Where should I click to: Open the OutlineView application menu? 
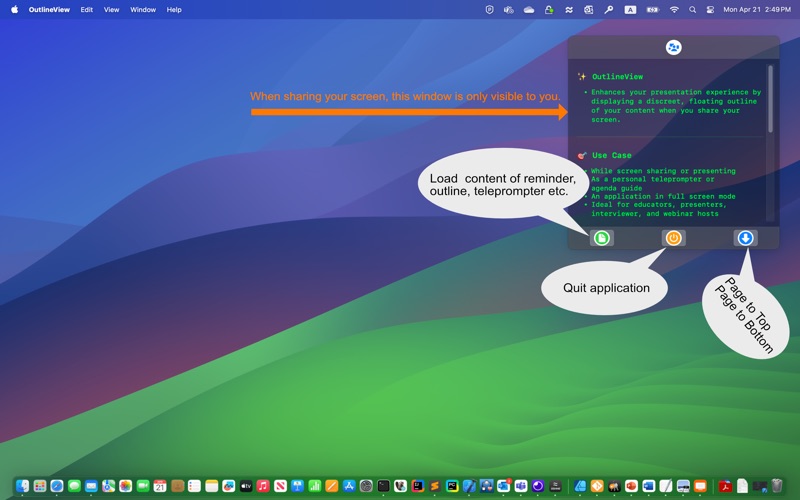coord(49,9)
